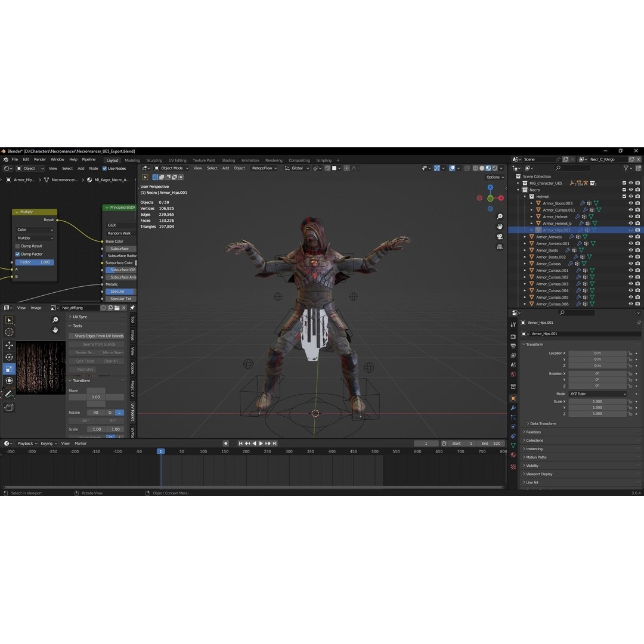Pin the image in the UV editor header
Image resolution: width=644 pixels, height=644 pixels.
coord(132,308)
